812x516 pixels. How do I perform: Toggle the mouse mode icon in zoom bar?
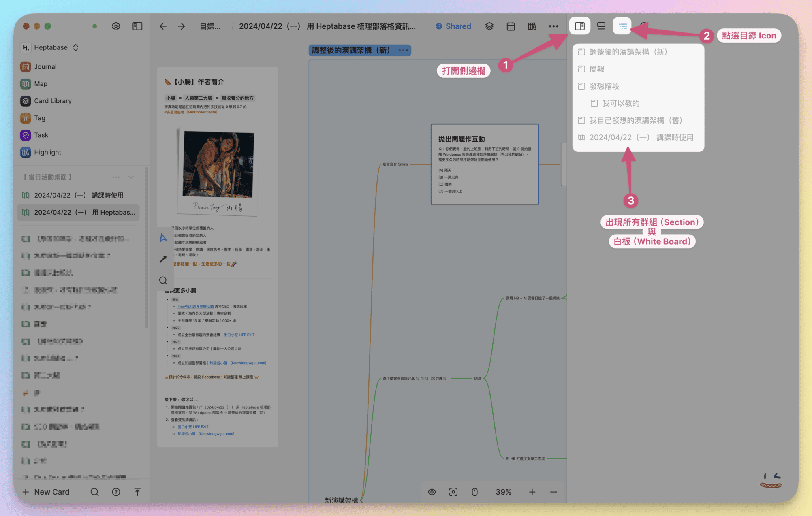coord(474,492)
